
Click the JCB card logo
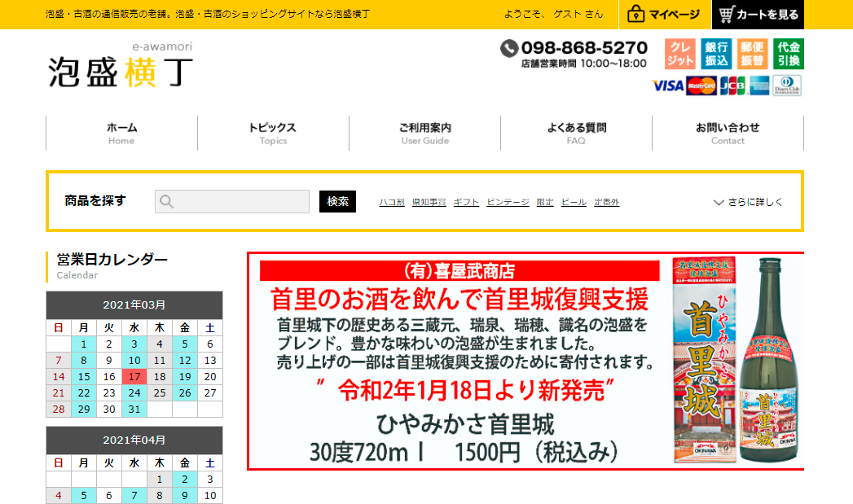point(732,86)
